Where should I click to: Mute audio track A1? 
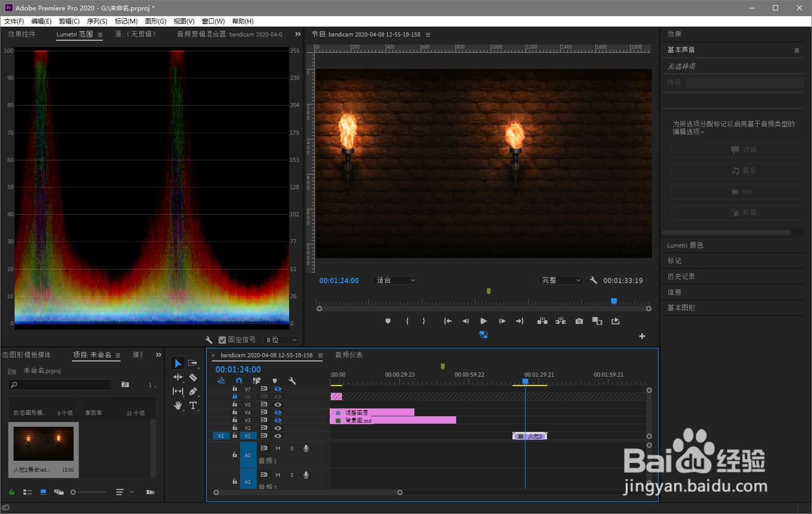[278, 448]
